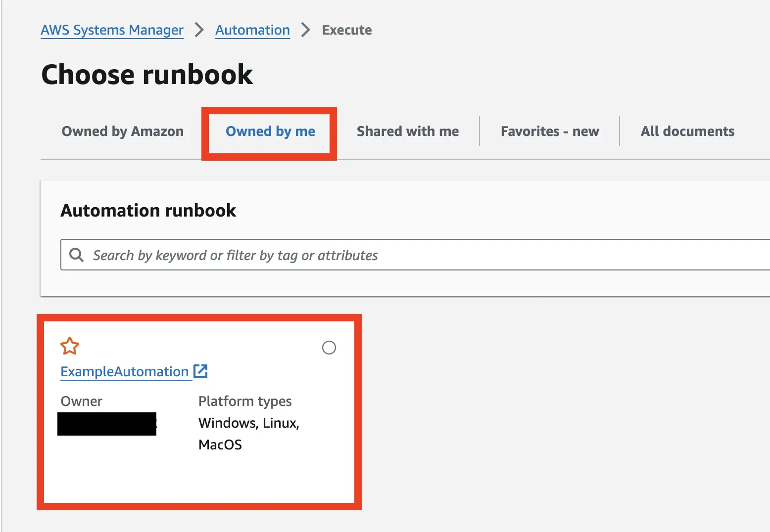
Task: Switch to the Owned by Amazon tab
Action: coord(122,131)
